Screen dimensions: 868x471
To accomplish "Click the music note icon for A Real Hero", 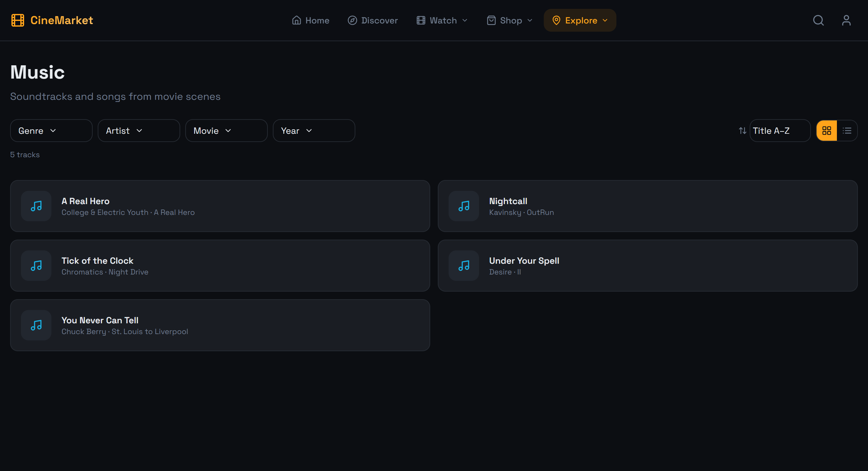I will coord(36,206).
